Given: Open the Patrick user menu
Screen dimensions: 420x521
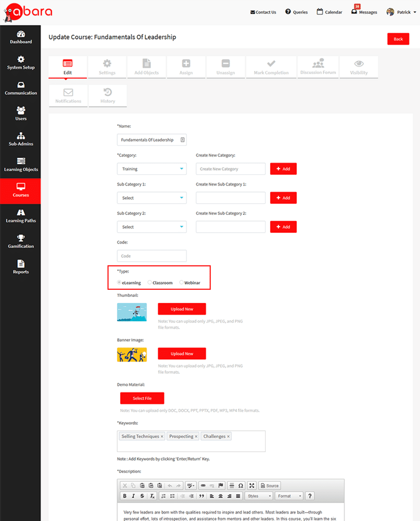Looking at the screenshot, I should point(401,12).
